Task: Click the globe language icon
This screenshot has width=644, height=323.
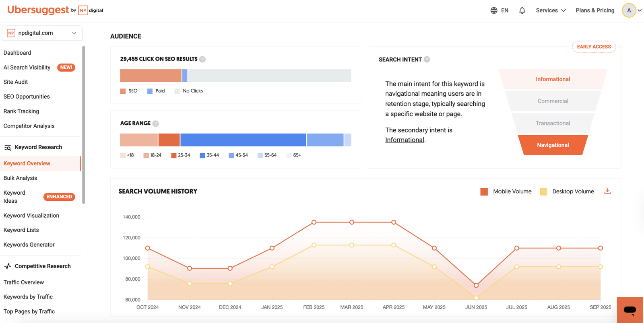Action: click(x=494, y=10)
